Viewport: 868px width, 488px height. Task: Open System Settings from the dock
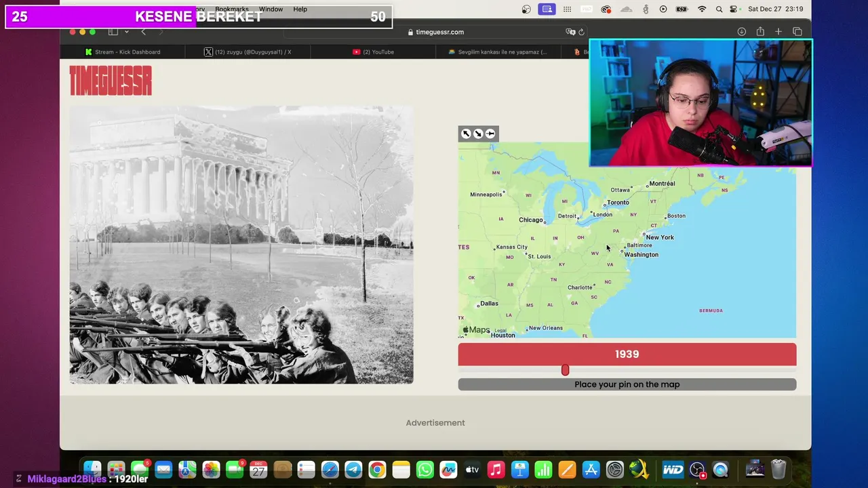(614, 469)
